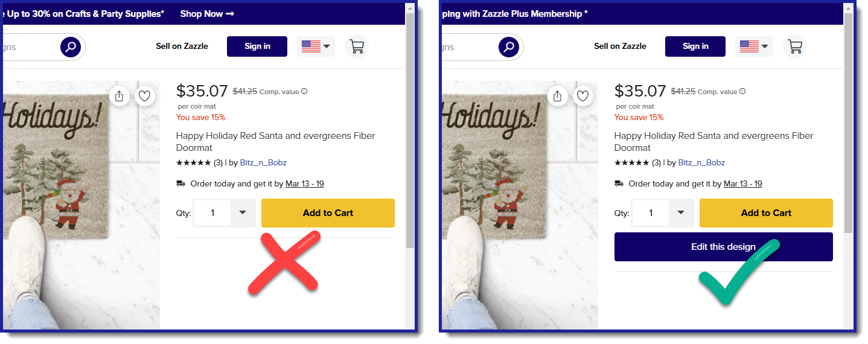Open the shopping cart icon in left panel

click(x=357, y=46)
